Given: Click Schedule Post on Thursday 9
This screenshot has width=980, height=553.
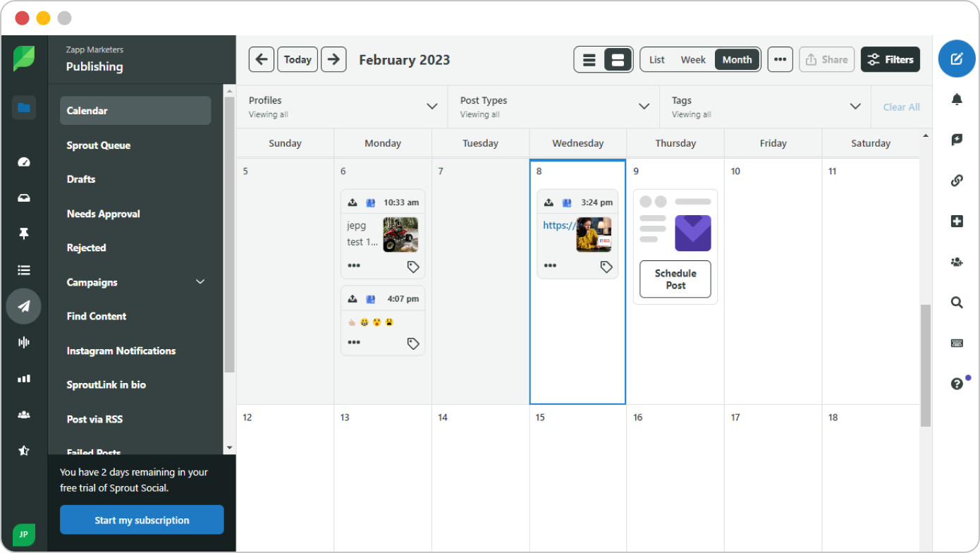Looking at the screenshot, I should (675, 279).
